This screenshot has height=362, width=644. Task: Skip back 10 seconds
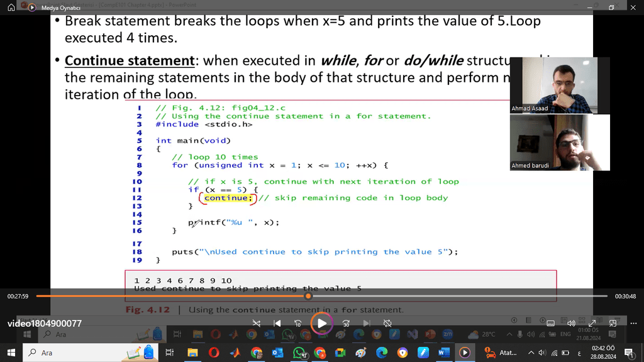click(x=297, y=324)
